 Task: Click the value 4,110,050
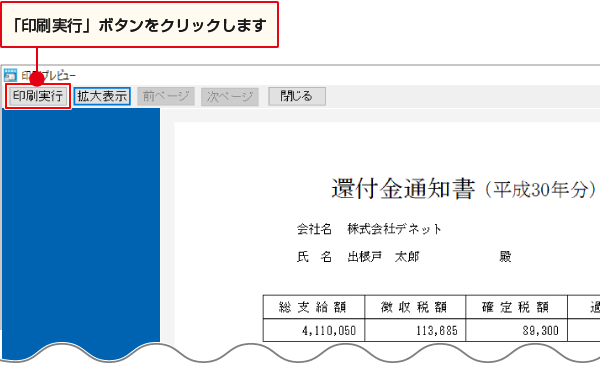tap(329, 331)
